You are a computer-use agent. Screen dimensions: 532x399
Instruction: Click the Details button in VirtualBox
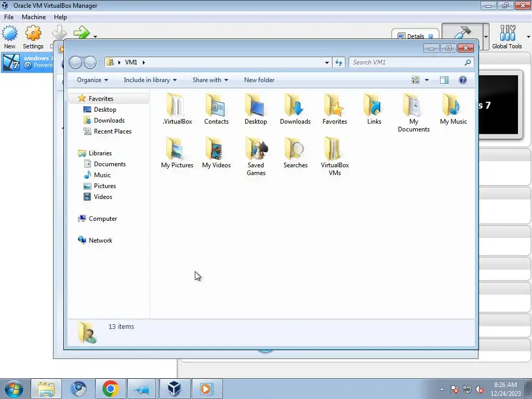coord(415,36)
